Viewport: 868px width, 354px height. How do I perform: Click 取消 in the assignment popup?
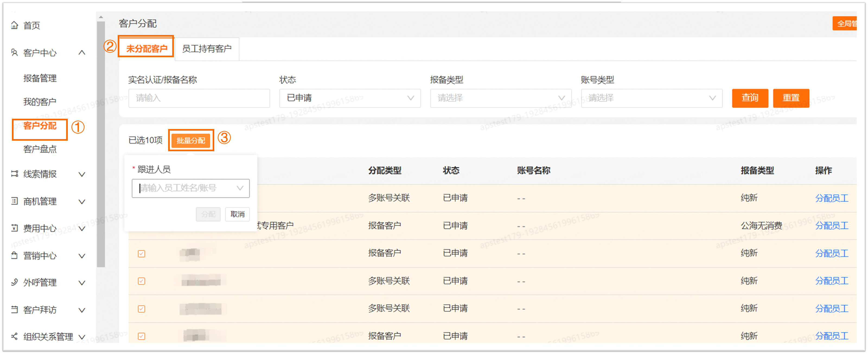point(237,214)
